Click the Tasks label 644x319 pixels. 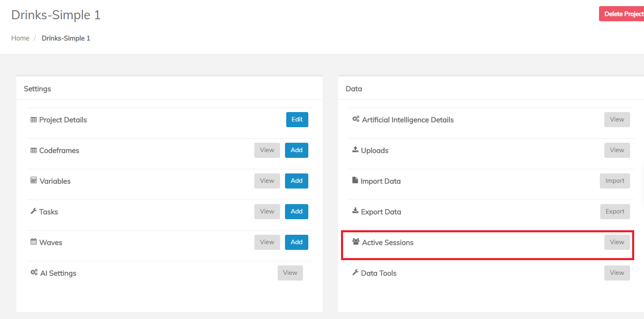tap(49, 212)
